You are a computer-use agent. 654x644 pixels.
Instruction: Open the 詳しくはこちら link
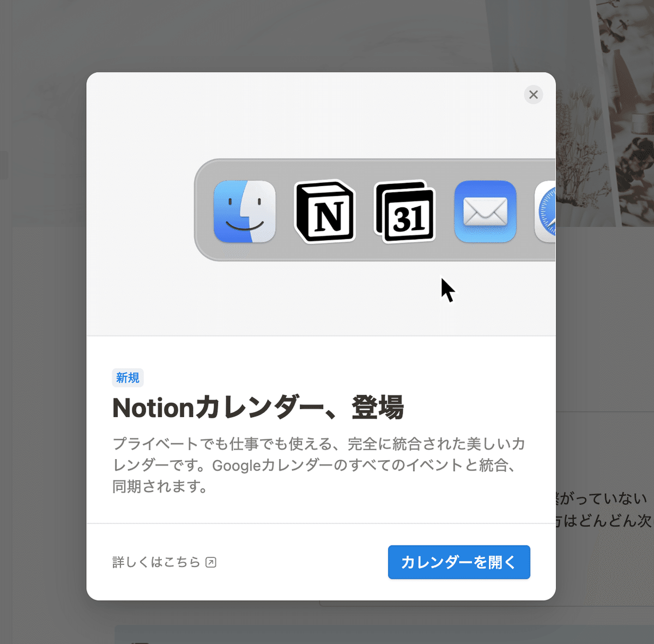click(164, 562)
